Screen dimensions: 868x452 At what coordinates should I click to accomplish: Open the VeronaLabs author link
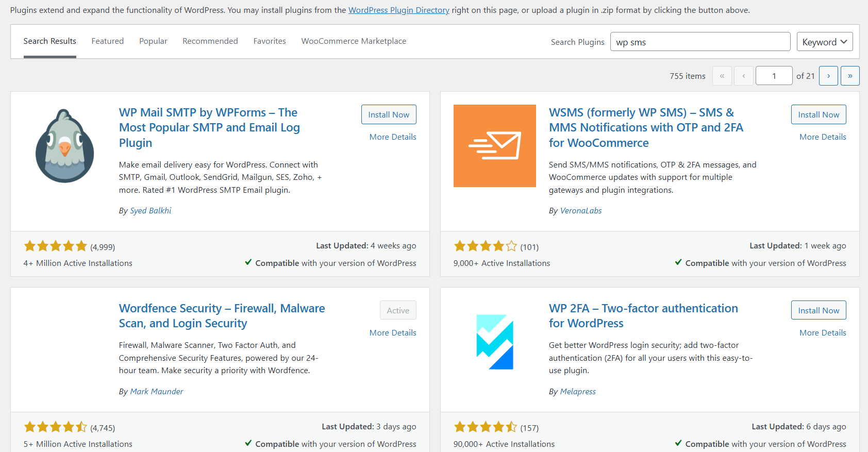pos(580,211)
